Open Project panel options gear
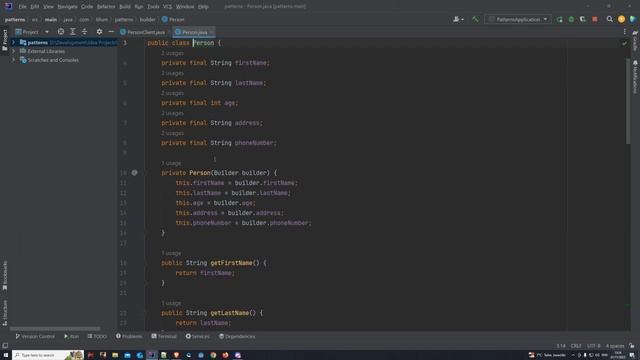 (99, 31)
